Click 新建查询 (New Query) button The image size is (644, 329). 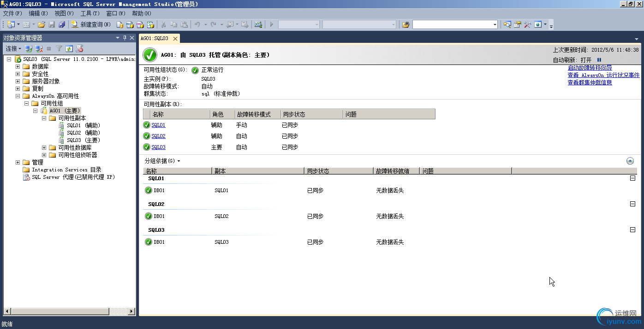click(91, 24)
